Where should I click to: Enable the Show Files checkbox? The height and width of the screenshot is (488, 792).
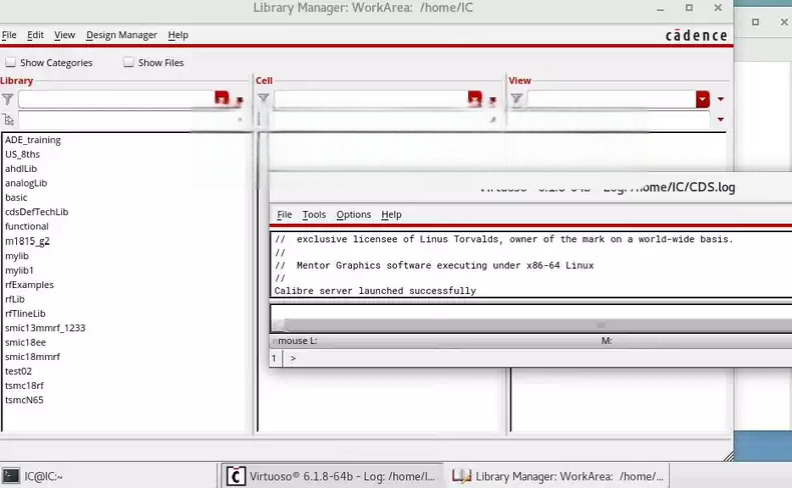pyautogui.click(x=129, y=62)
